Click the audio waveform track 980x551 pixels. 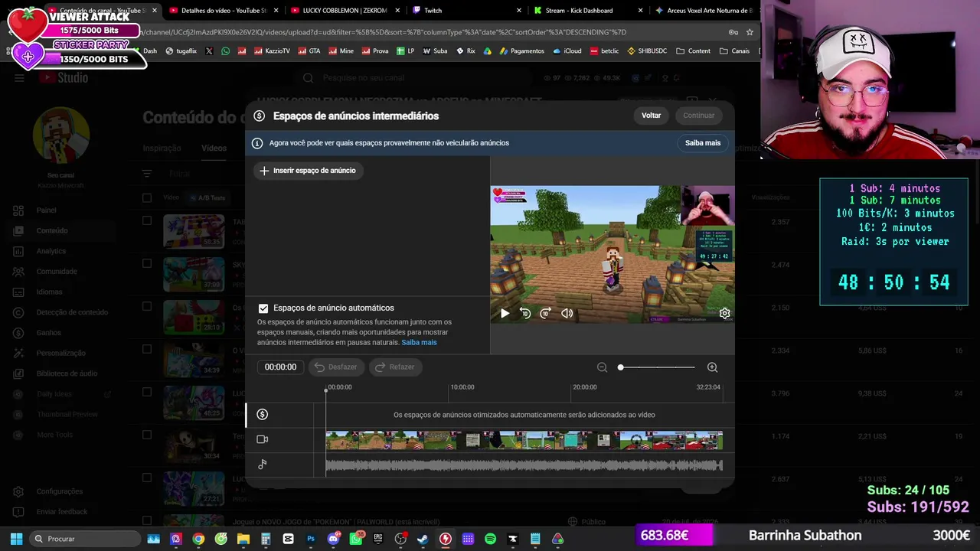click(524, 465)
